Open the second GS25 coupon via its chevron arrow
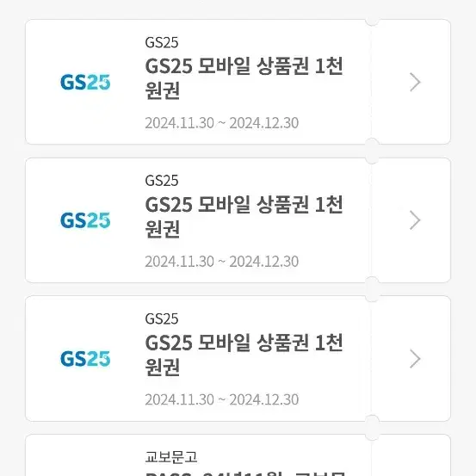The width and height of the screenshot is (476, 476). coord(415,220)
